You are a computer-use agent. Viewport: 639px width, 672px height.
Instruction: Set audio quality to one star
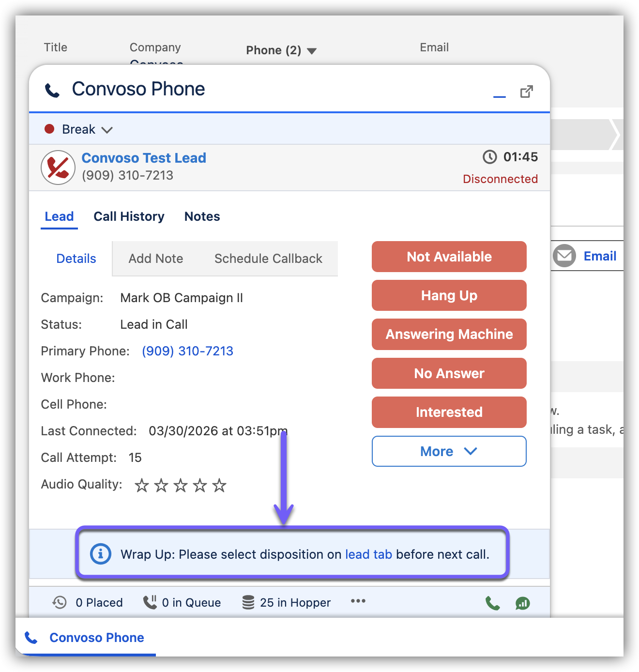[x=142, y=485]
